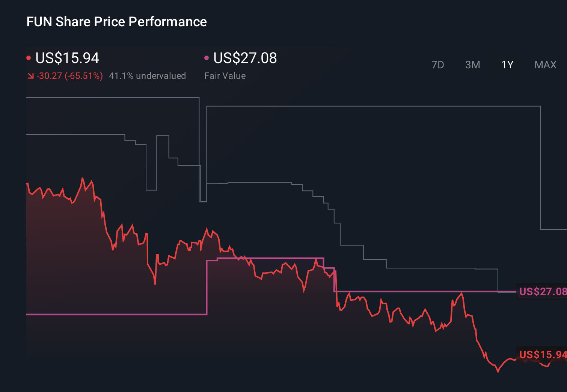Image resolution: width=567 pixels, height=392 pixels.
Task: Select the 1Y time range
Action: [x=507, y=65]
